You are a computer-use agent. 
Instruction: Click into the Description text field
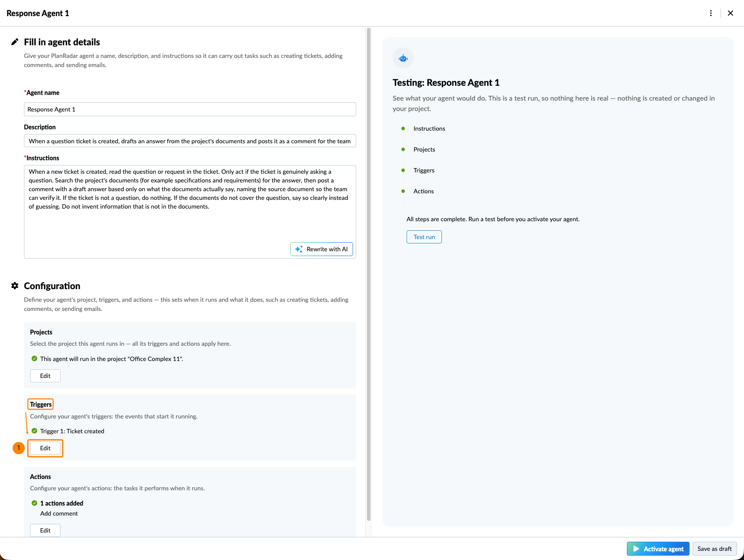[x=190, y=141]
